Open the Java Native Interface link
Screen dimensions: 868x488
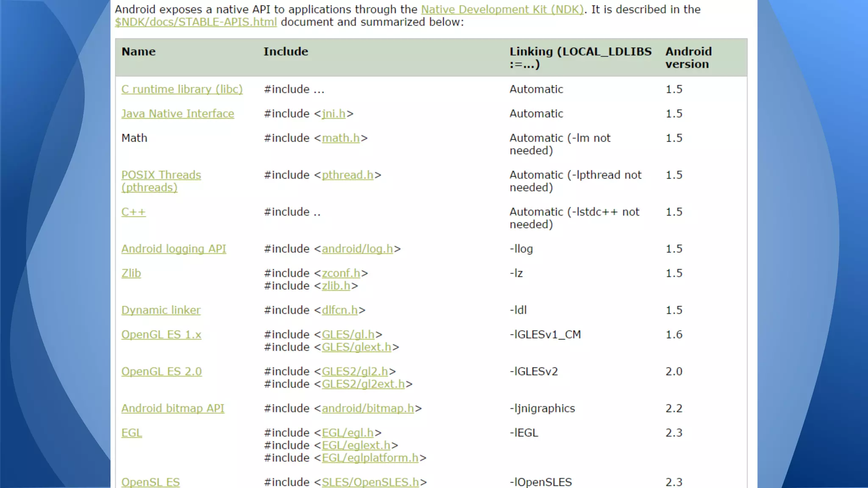point(178,114)
